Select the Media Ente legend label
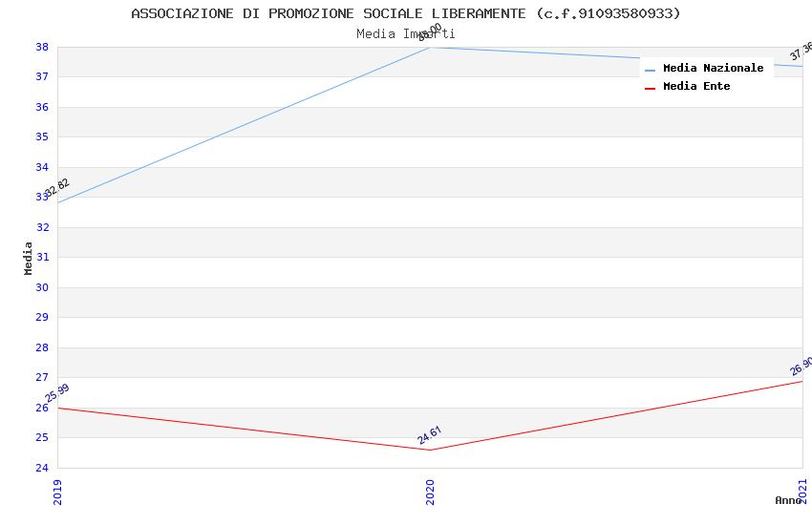The height and width of the screenshot is (525, 812). point(696,86)
